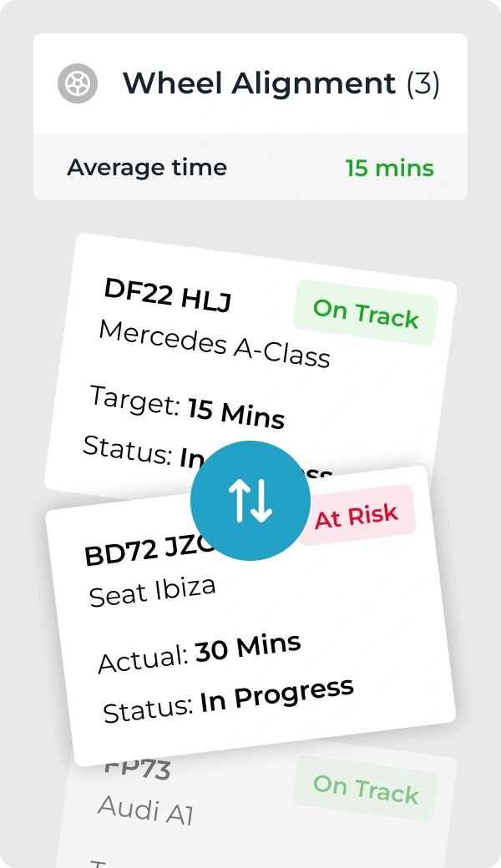The width and height of the screenshot is (501, 868).
Task: Click the DF22 HLJ registration plate text
Action: click(x=167, y=294)
